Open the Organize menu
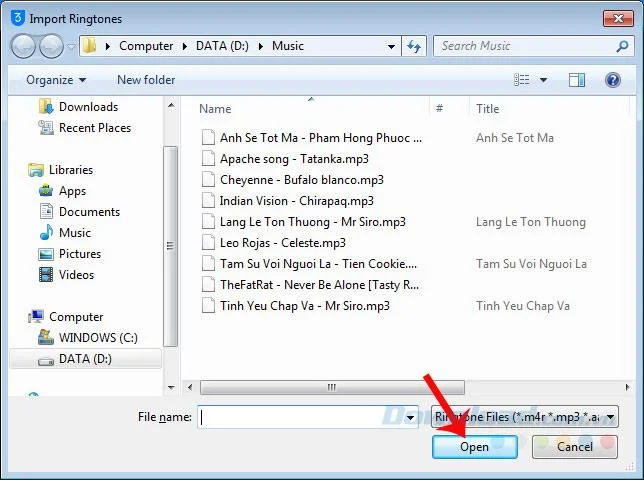This screenshot has width=644, height=480. (56, 80)
